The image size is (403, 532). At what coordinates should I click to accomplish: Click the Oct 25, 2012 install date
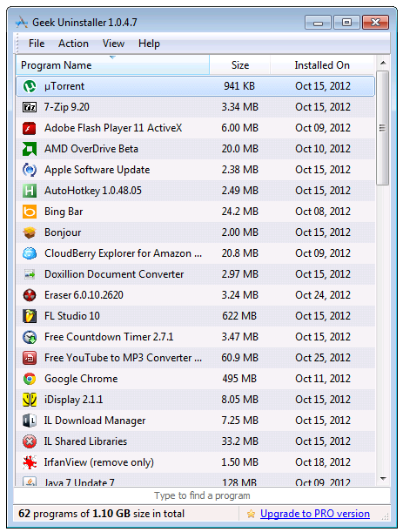tap(323, 358)
